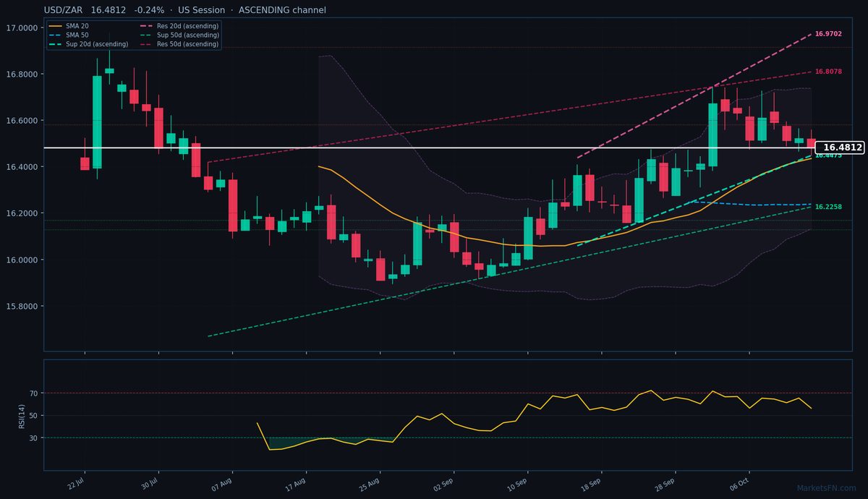This screenshot has height=499, width=868.
Task: Click the USD/ZAR pair name in header
Action: (64, 10)
